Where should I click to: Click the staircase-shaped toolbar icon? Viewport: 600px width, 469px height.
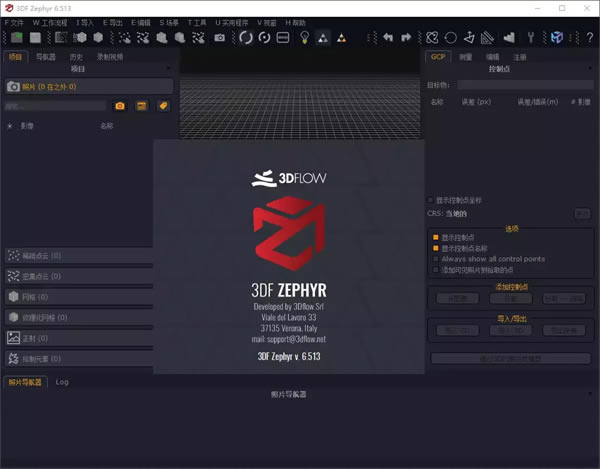pyautogui.click(x=509, y=37)
